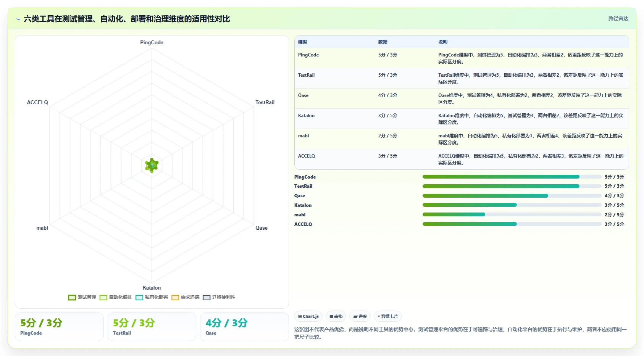The height and width of the screenshot is (356, 644).
Task: Toggle the 自动化编排 legend item
Action: [116, 297]
